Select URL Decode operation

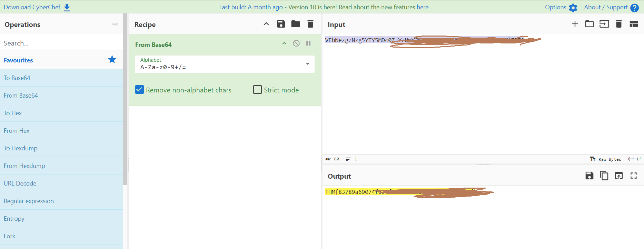[20, 183]
